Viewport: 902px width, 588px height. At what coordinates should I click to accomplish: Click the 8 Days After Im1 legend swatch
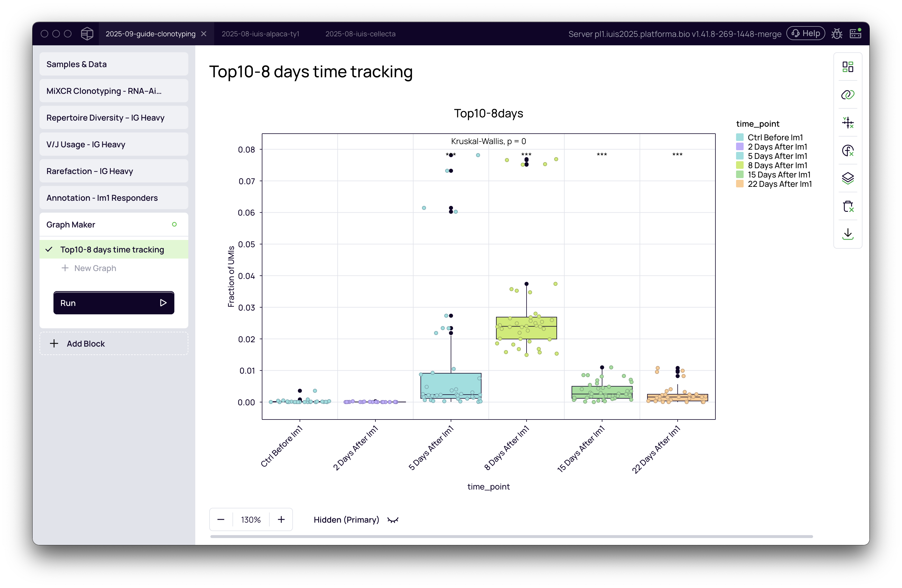pyautogui.click(x=739, y=165)
